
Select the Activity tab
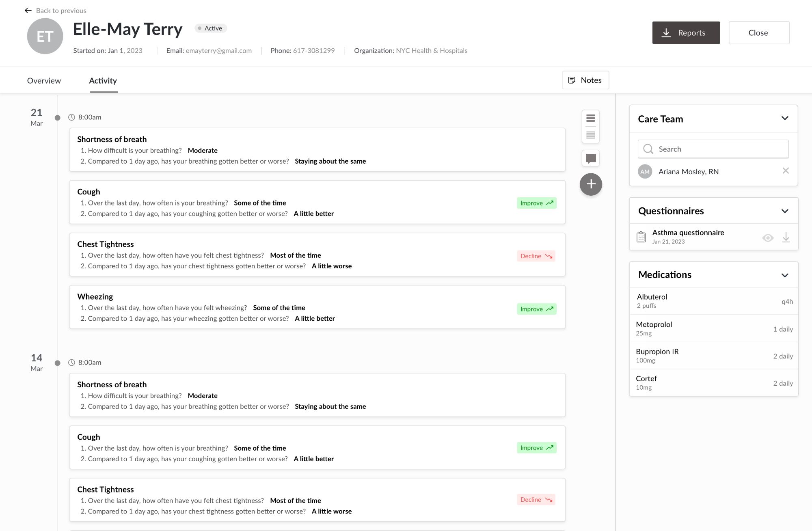[103, 80]
